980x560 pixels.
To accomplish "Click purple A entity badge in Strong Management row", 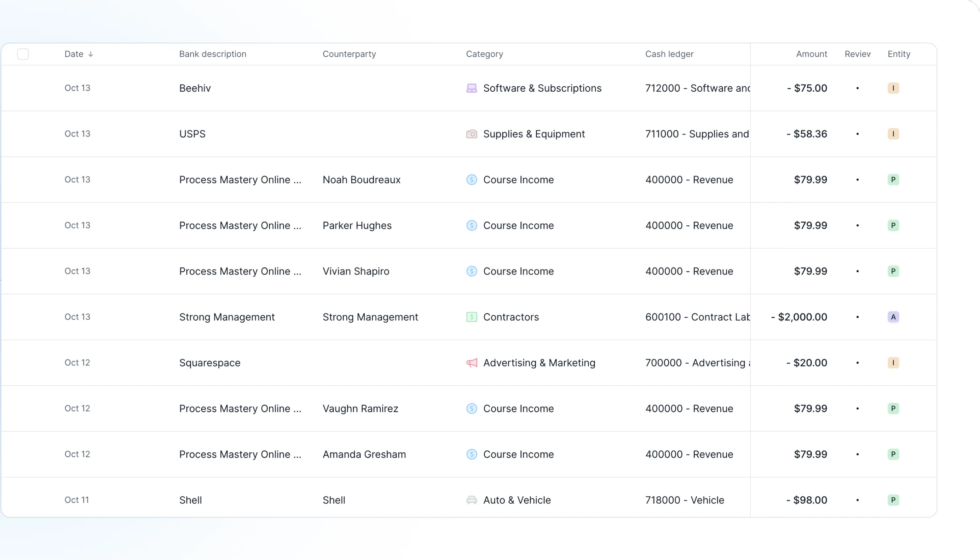I will pyautogui.click(x=893, y=317).
